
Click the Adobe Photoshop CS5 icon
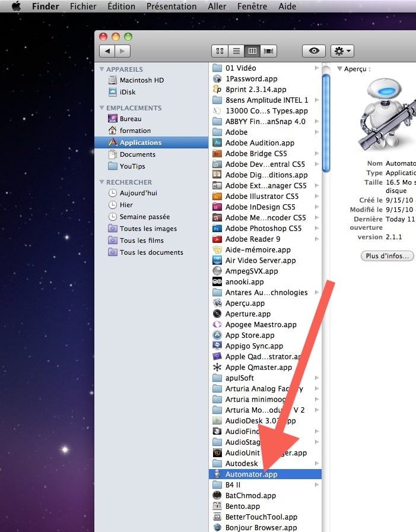(217, 229)
